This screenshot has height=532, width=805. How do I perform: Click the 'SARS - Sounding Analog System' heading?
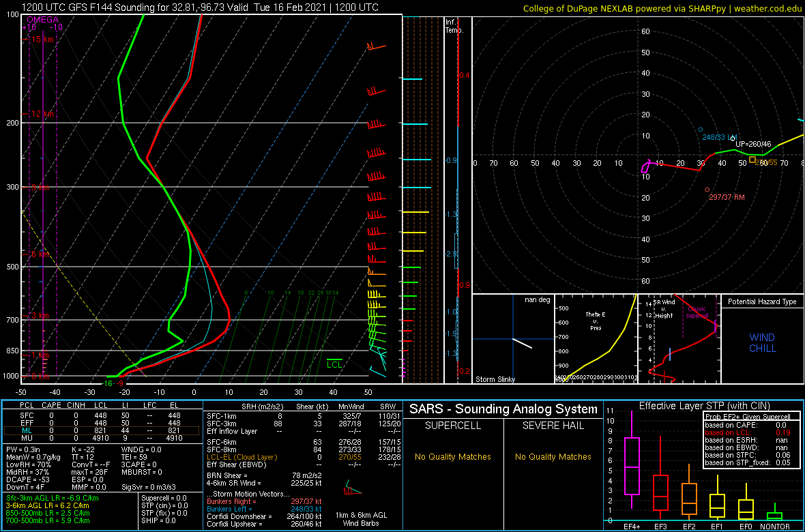[x=503, y=409]
